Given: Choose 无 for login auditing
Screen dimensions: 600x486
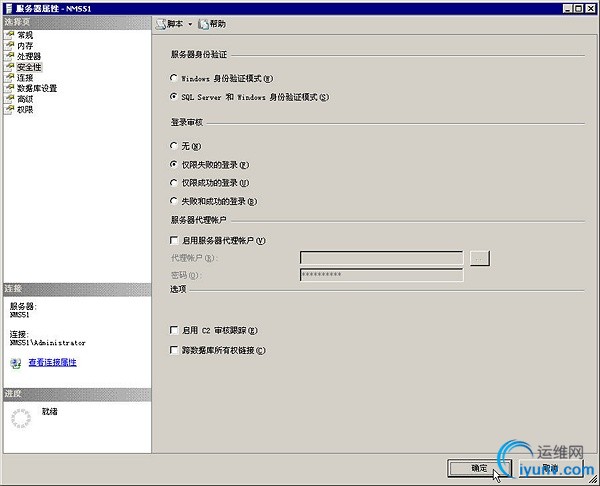Looking at the screenshot, I should [x=173, y=145].
